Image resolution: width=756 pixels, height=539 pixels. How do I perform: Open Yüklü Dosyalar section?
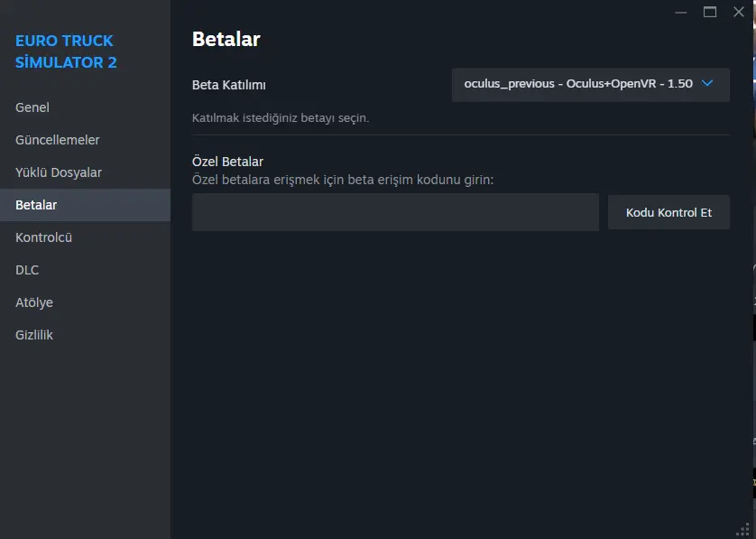(85, 172)
